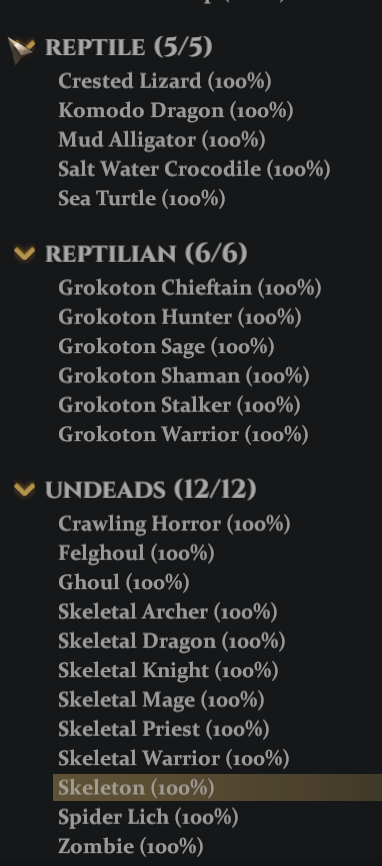The height and width of the screenshot is (866, 382).
Task: Select the Zombie entry
Action: click(x=131, y=846)
